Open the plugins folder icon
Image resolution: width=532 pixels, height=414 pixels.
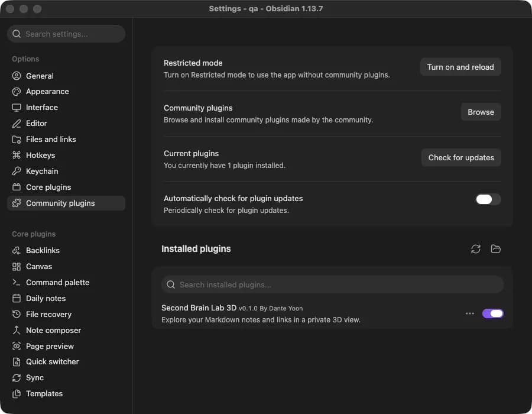click(x=496, y=249)
